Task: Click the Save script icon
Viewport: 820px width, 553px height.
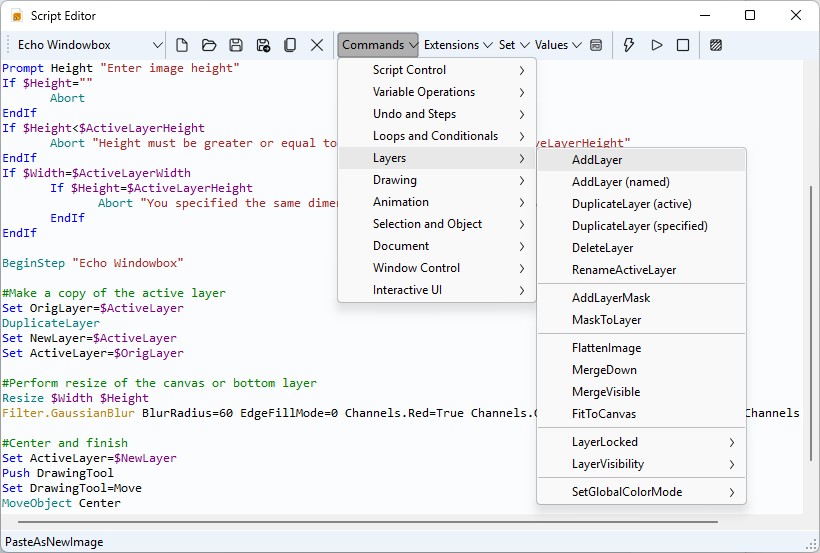Action: 236,45
